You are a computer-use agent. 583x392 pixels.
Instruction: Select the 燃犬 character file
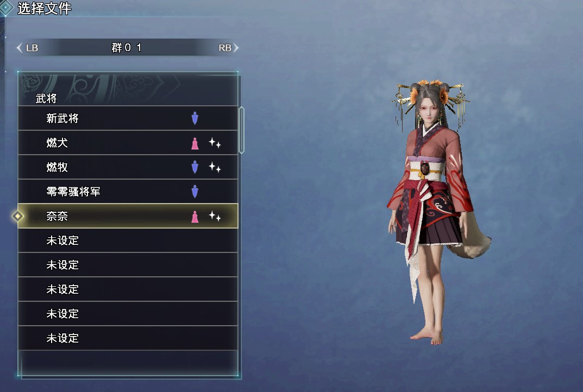point(128,143)
